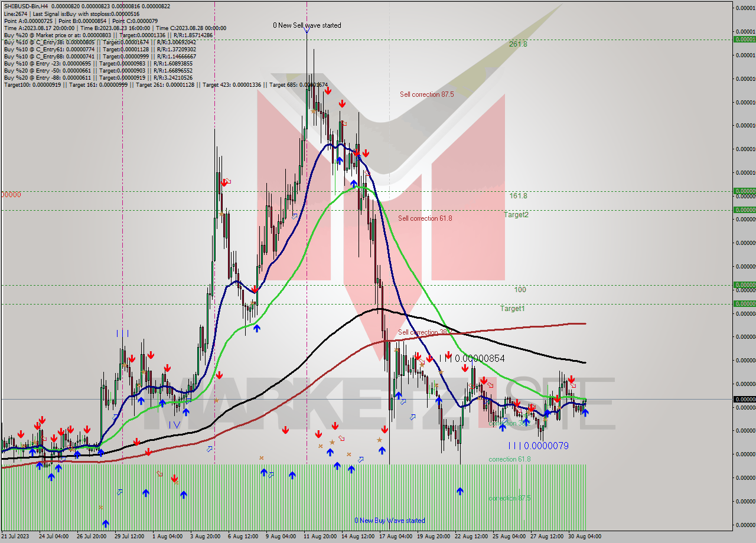Click the '6 Aug 12:00' time axis label
Screen dimensions: 756x543
[x=243, y=537]
